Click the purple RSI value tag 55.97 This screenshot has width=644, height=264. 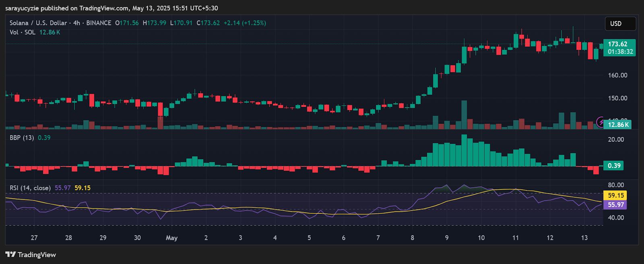click(x=616, y=205)
